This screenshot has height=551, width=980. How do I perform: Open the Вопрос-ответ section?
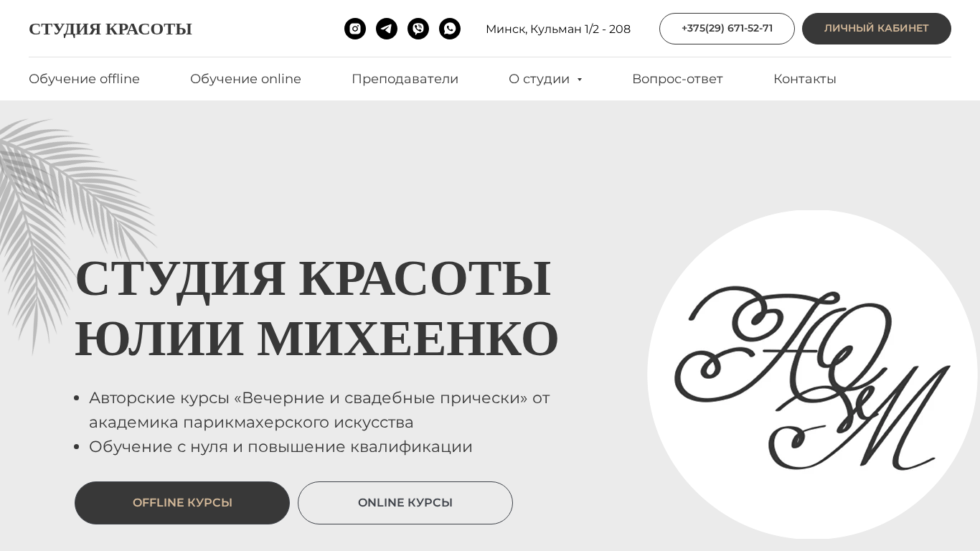click(677, 79)
